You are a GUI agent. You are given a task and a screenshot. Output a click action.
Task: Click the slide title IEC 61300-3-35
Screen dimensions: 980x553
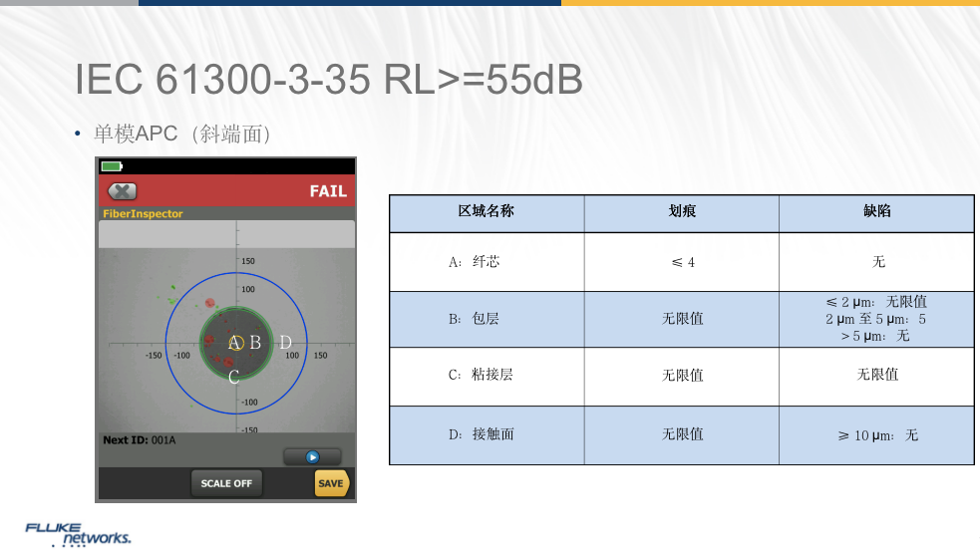pyautogui.click(x=329, y=81)
